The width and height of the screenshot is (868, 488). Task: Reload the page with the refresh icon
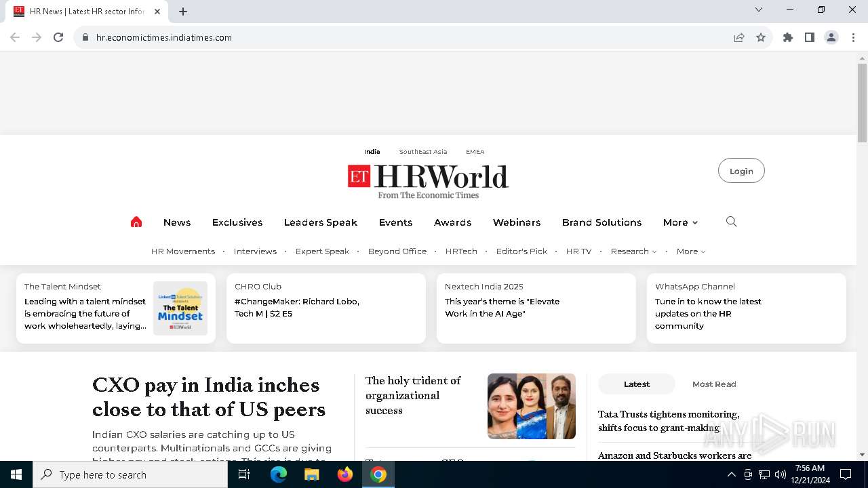click(58, 37)
